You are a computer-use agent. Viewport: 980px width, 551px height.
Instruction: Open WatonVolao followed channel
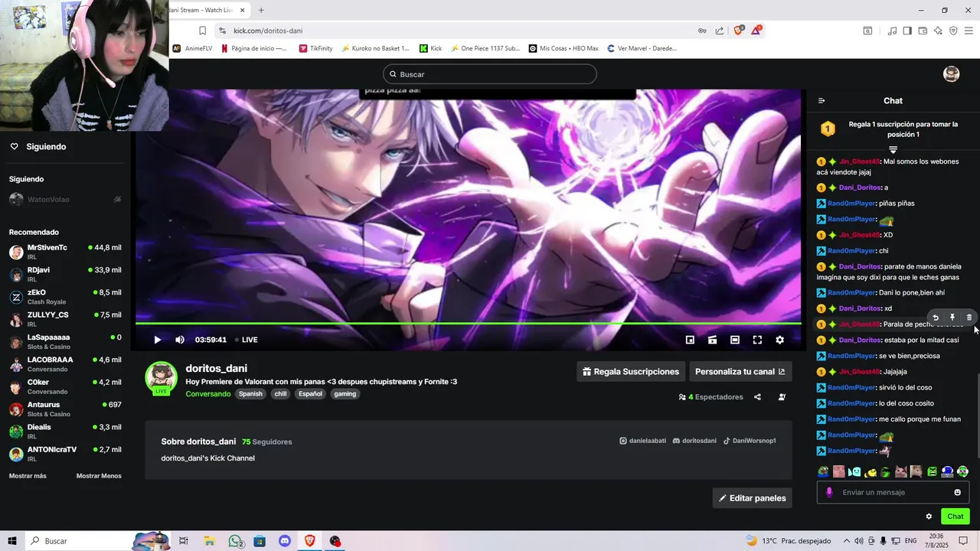(x=64, y=200)
